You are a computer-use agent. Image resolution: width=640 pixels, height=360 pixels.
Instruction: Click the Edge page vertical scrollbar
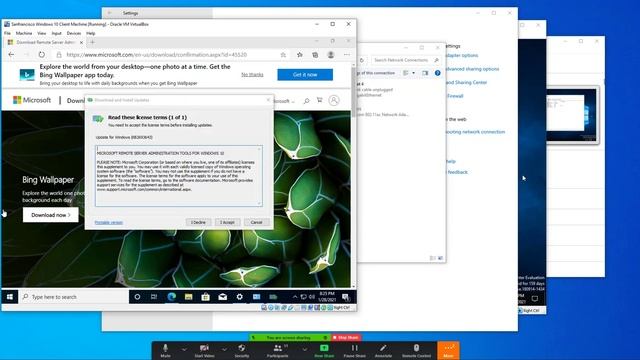click(353, 176)
